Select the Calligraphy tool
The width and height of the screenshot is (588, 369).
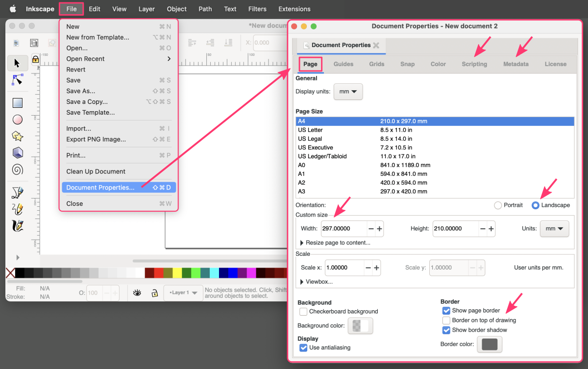18,225
